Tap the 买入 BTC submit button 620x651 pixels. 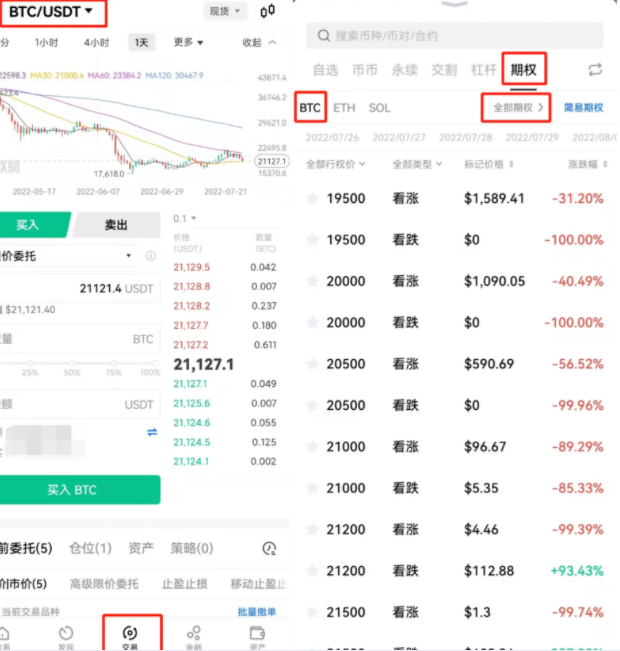(79, 489)
